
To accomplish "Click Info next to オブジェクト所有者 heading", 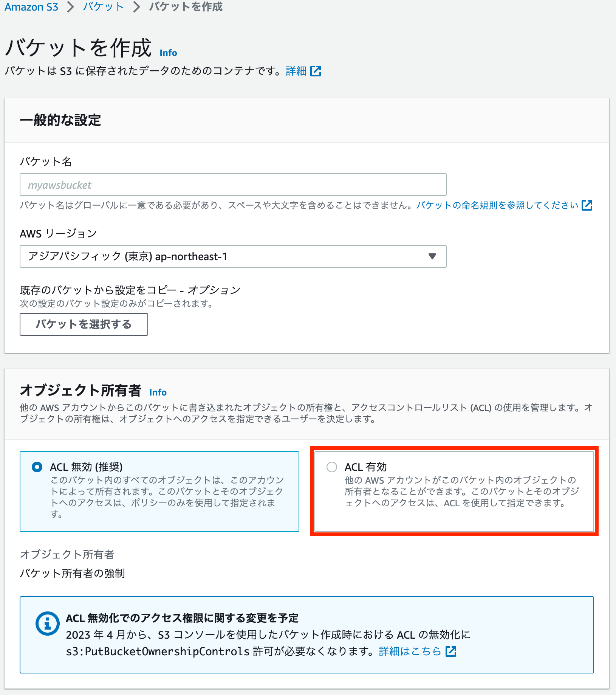I will tap(158, 392).
